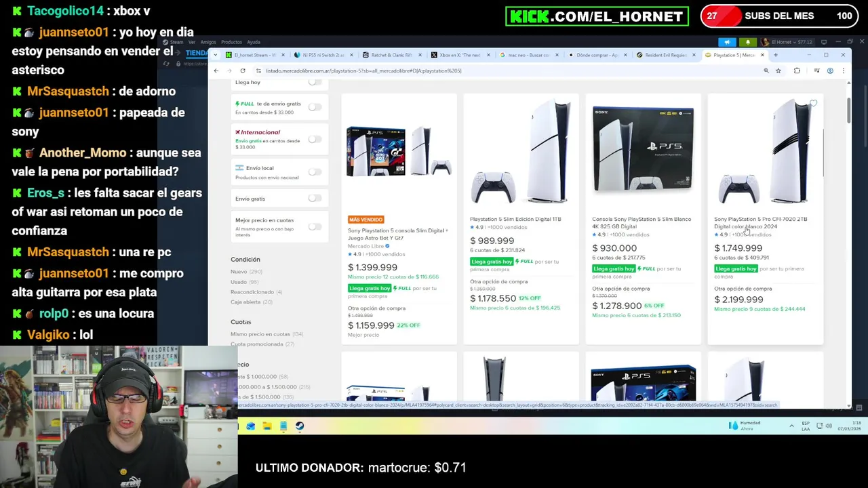Open 'Sony PlayStation 5 Pro CFI-7020 2TB' title

pyautogui.click(x=760, y=223)
